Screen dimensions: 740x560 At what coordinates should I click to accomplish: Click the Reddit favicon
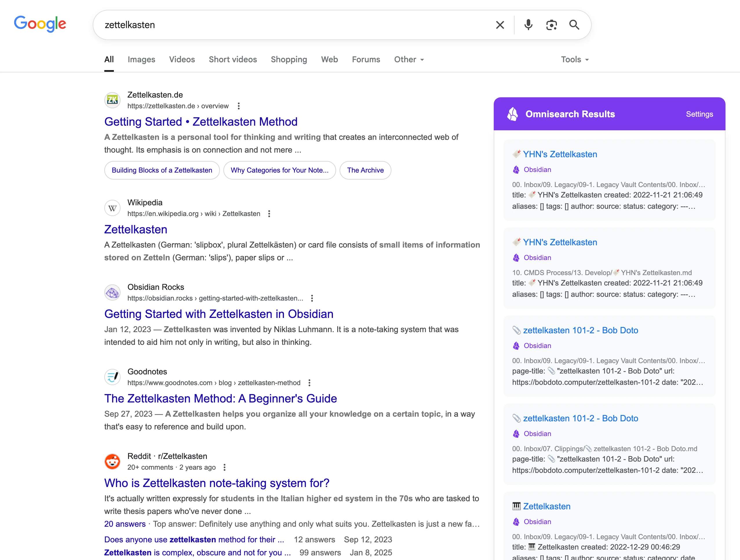coord(112,462)
